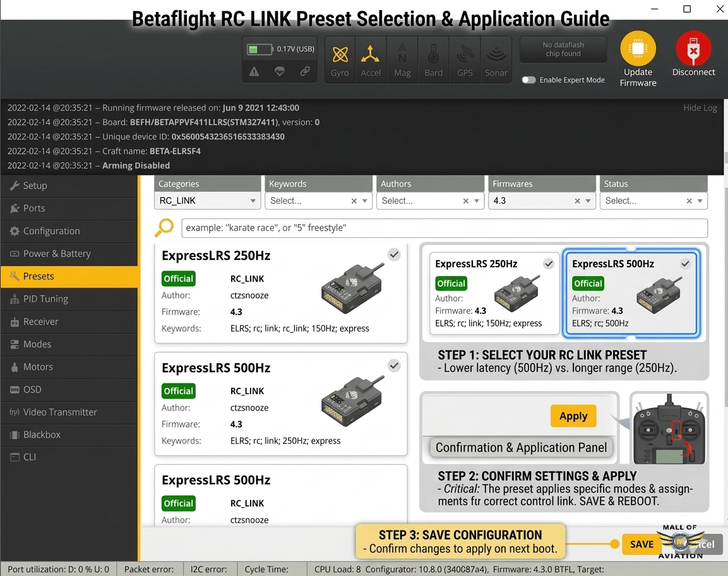Click the preset search magnifier icon
The width and height of the screenshot is (728, 576).
164,227
